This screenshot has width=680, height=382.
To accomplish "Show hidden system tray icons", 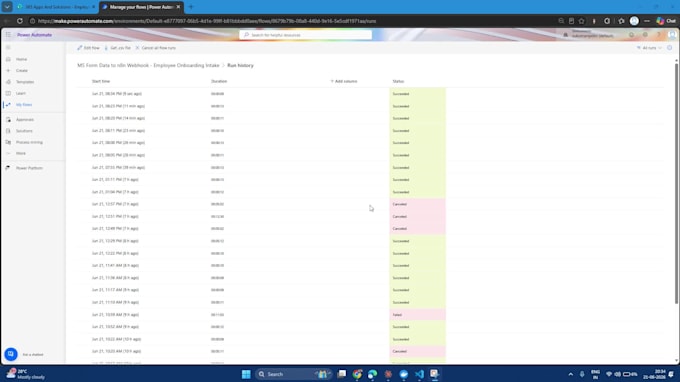I will (x=571, y=374).
